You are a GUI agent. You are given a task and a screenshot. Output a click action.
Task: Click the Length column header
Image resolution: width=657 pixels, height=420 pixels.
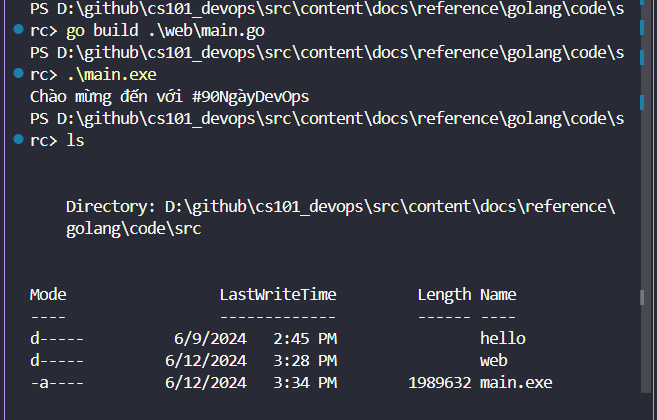pyautogui.click(x=445, y=295)
